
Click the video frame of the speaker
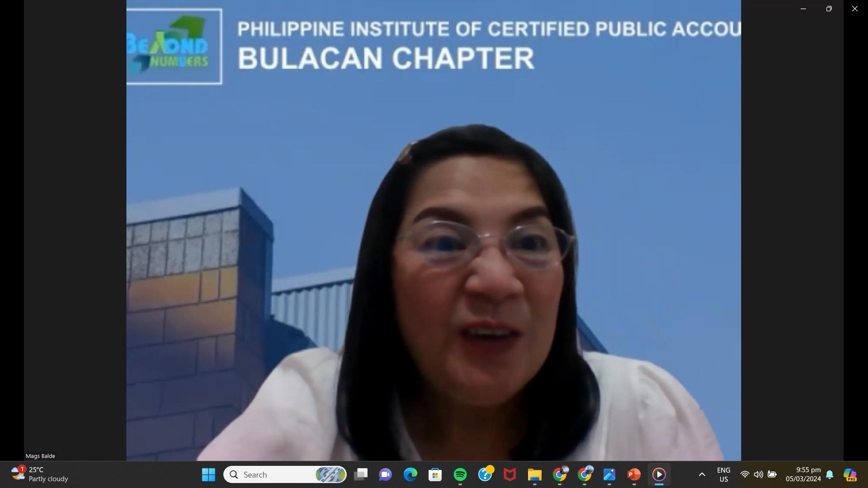pos(434,230)
